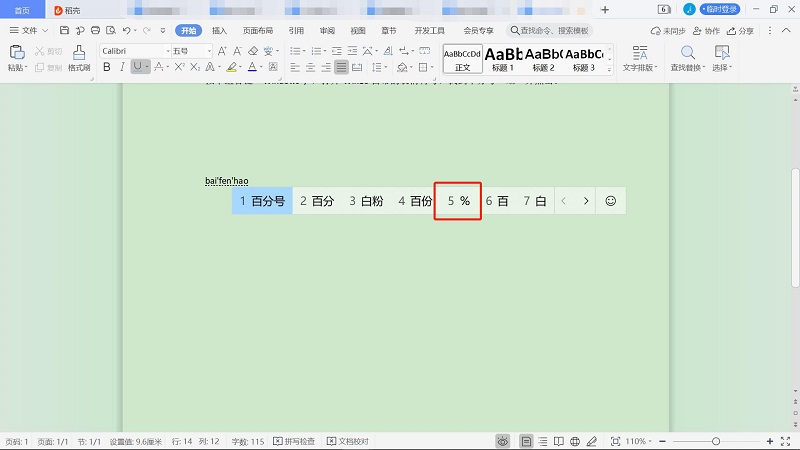The width and height of the screenshot is (800, 450).
Task: Select candidate 5 % in the IME bar
Action: point(459,201)
